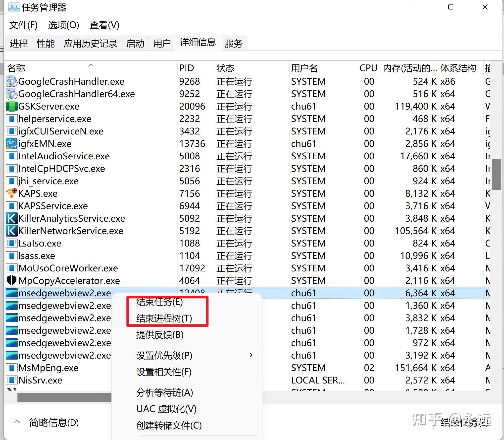Click the helperservice.exe process icon

point(11,119)
